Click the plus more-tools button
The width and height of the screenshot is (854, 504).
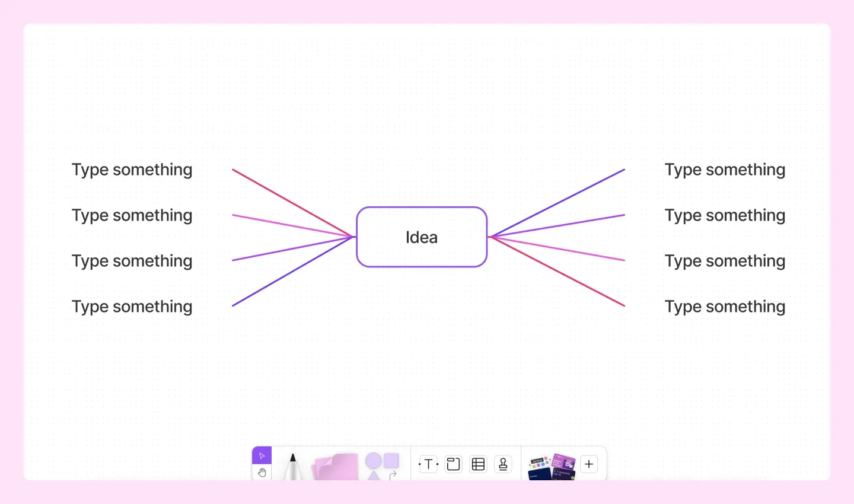[x=589, y=464]
